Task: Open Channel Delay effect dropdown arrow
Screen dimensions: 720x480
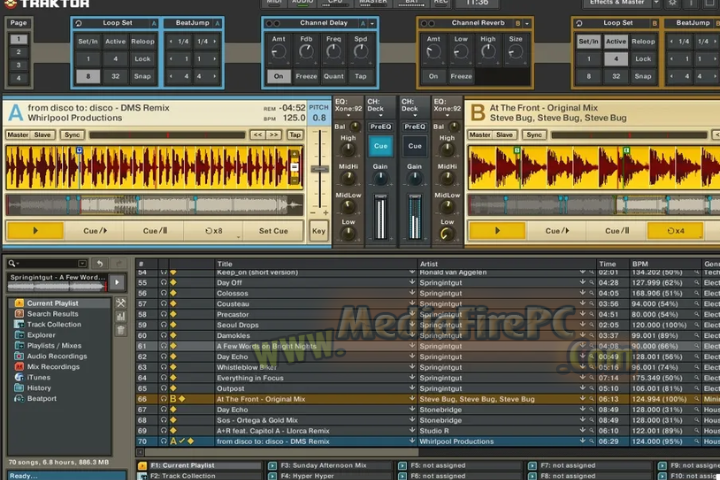Action: pos(372,23)
